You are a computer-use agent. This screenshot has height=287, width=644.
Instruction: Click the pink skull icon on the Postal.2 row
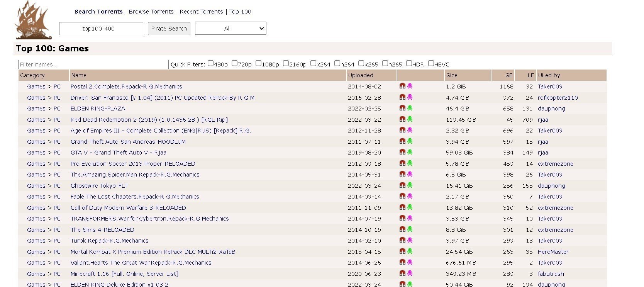click(410, 86)
